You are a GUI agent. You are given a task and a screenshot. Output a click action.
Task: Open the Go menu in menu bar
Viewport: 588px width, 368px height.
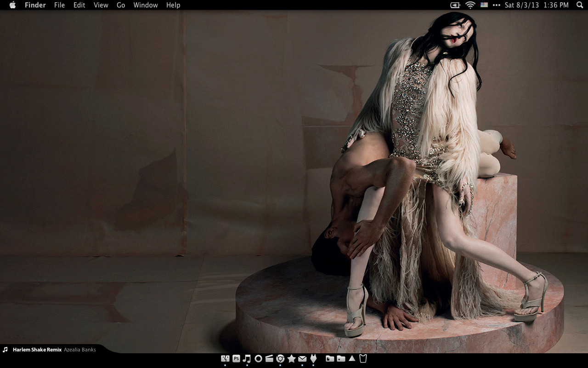click(x=121, y=5)
